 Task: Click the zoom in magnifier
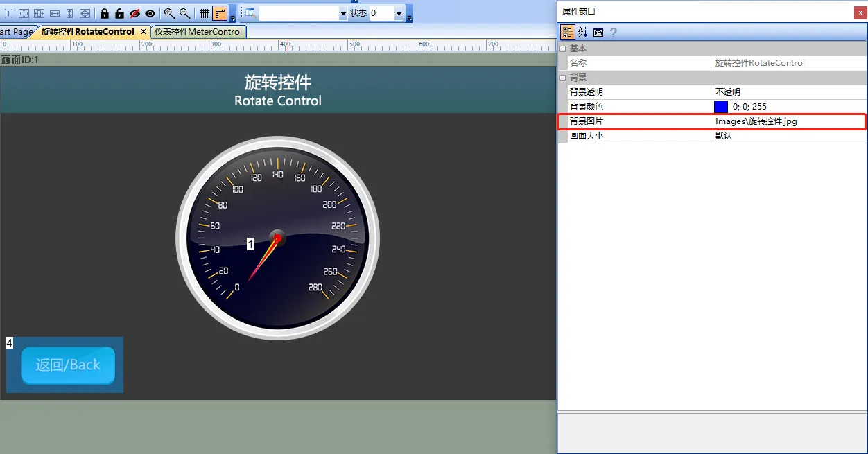tap(169, 13)
